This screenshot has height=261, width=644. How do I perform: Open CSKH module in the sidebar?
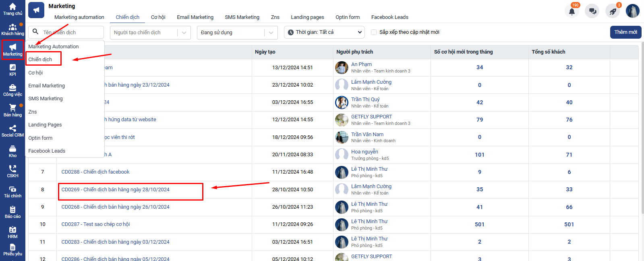point(12,171)
